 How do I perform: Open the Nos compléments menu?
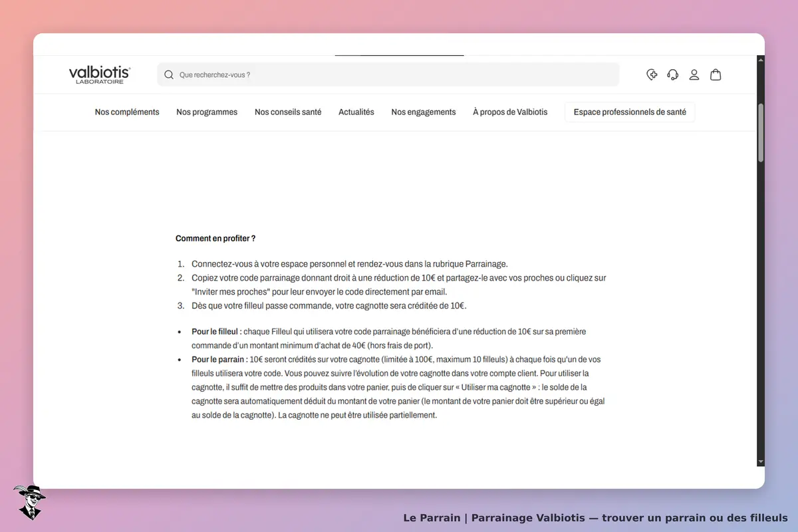(x=127, y=112)
